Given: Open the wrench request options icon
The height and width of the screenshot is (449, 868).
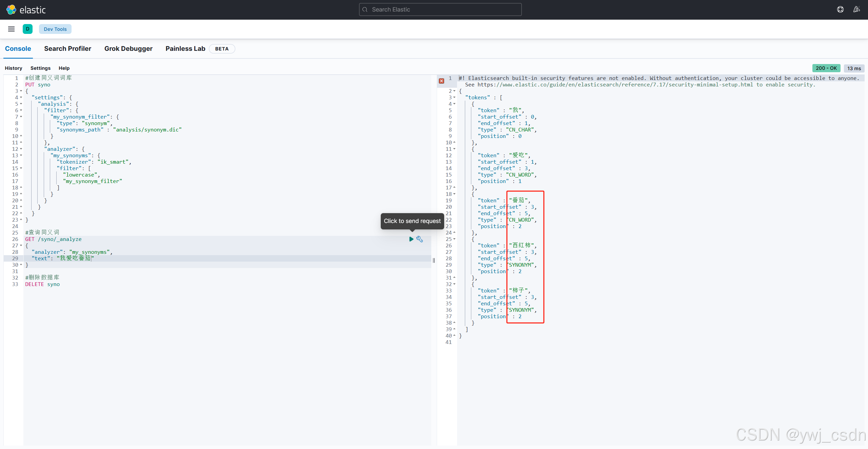Looking at the screenshot, I should [420, 239].
